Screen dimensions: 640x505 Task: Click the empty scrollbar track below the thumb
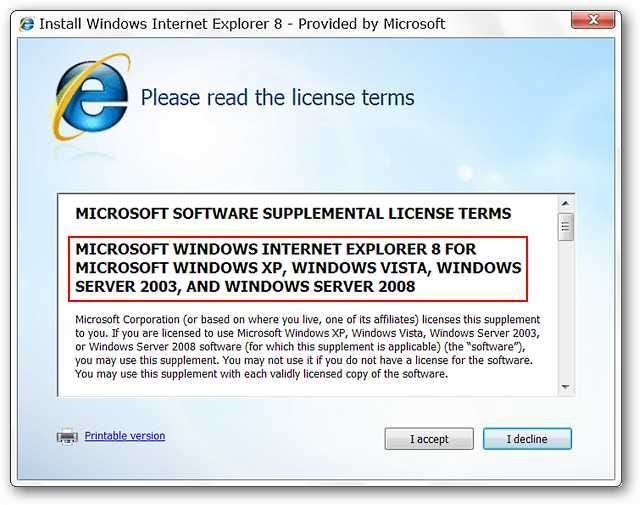[565, 310]
